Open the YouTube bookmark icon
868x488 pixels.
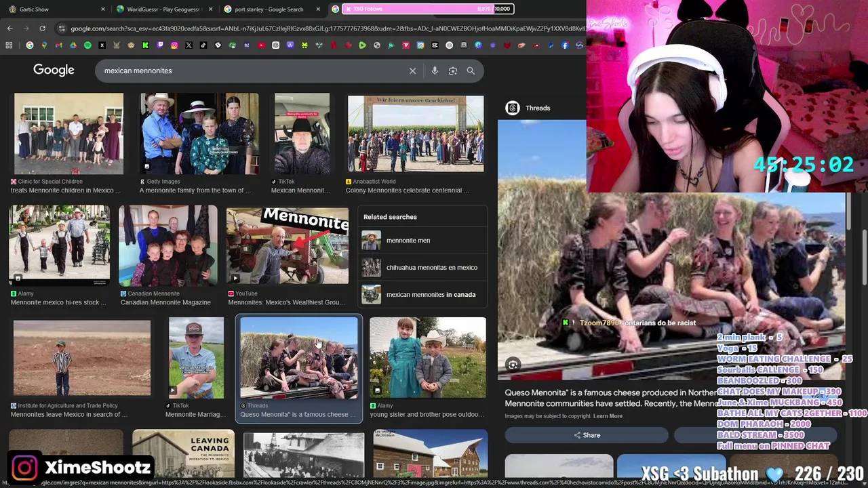[261, 45]
